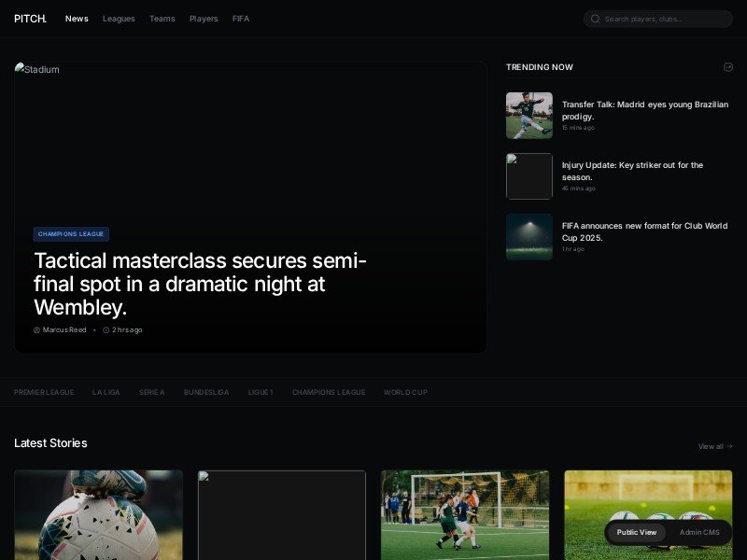
Task: Click the search magnifier icon
Action: (595, 19)
